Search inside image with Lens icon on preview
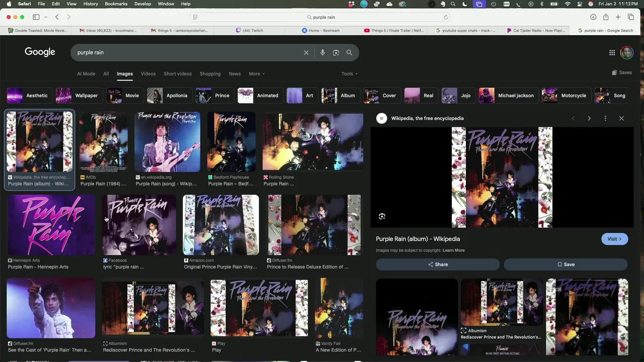This screenshot has height=362, width=644. [382, 216]
